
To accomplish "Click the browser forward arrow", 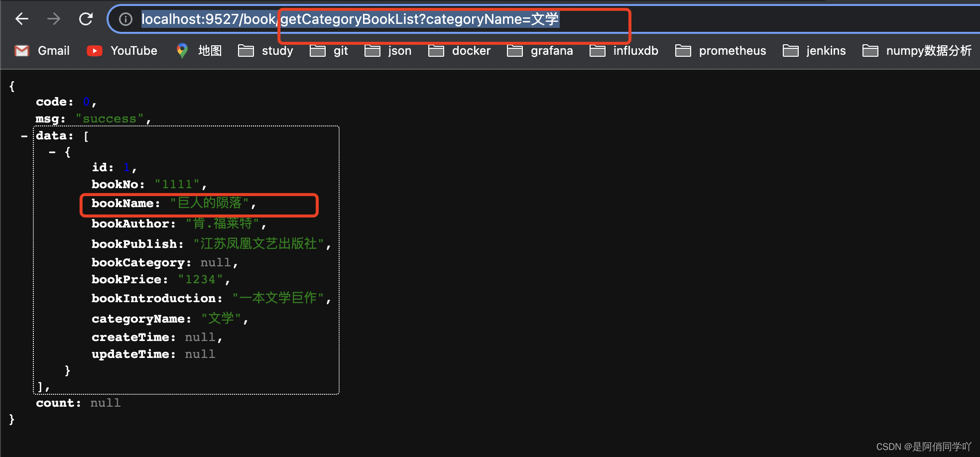I will coord(54,19).
